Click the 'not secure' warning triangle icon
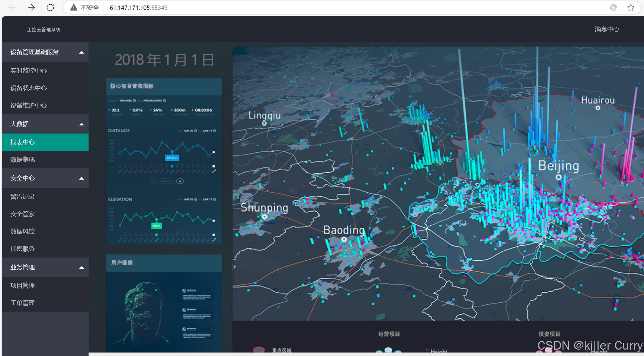 [74, 8]
